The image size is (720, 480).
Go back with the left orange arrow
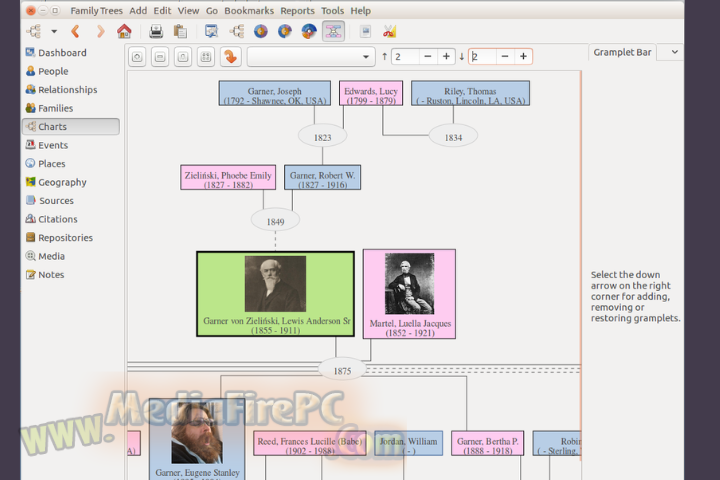click(x=75, y=31)
